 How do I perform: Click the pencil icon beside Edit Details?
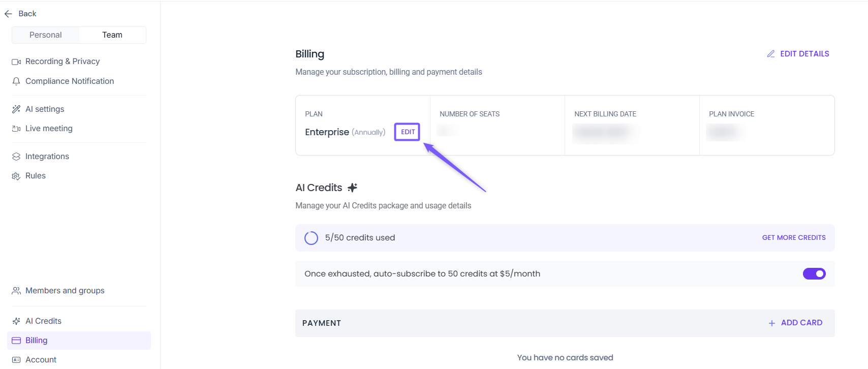click(771, 54)
